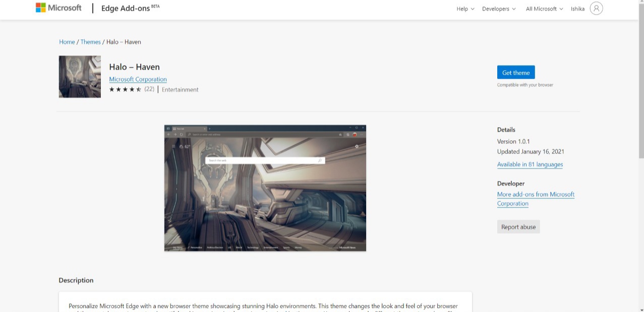Click Compatible with your browser note
This screenshot has height=312, width=644.
(525, 85)
